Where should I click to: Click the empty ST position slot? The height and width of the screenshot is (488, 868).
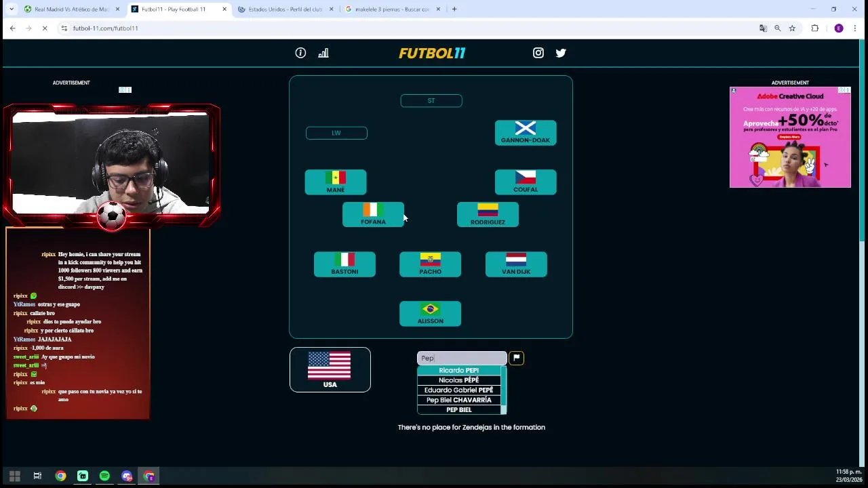tap(431, 100)
